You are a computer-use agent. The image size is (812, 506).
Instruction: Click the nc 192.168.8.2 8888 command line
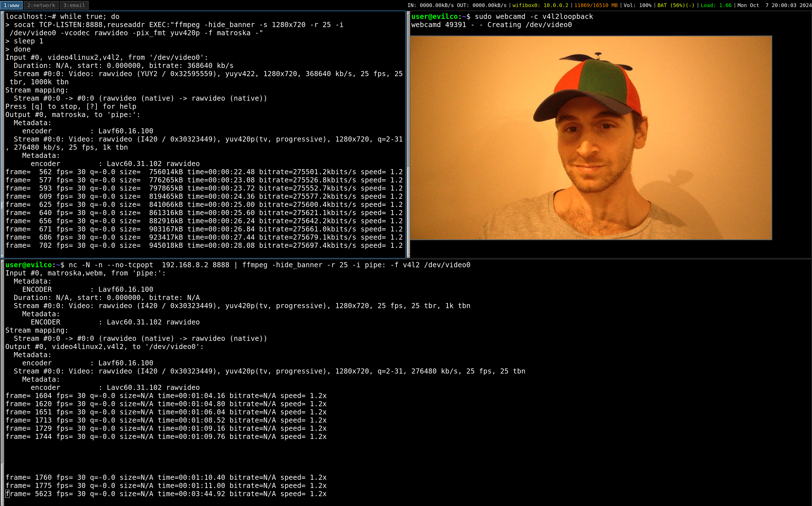coord(238,265)
